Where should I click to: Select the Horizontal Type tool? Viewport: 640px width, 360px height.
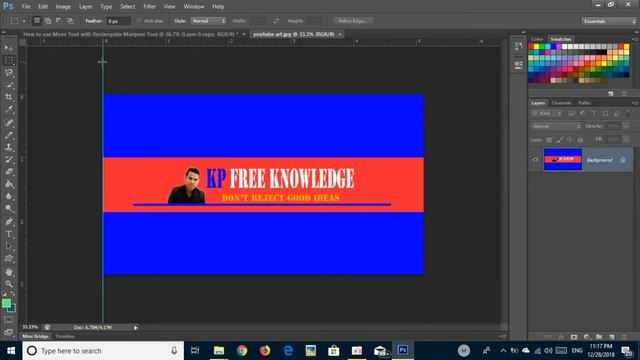(9, 234)
